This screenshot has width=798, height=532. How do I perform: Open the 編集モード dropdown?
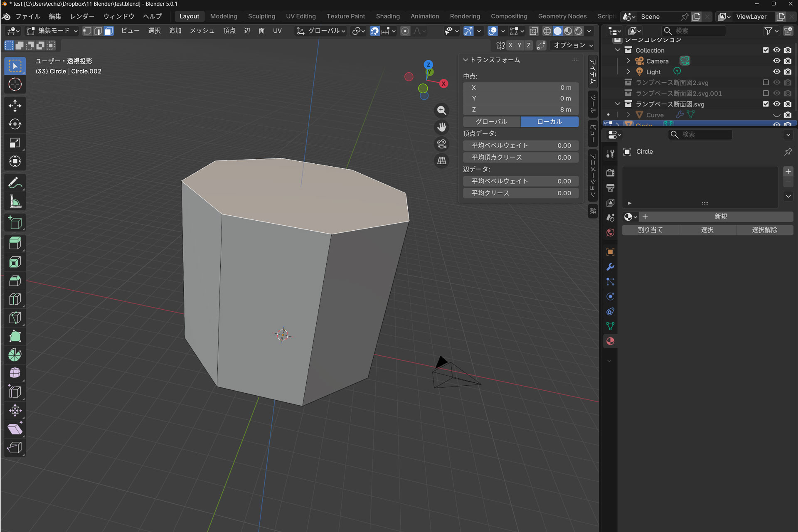click(x=52, y=31)
